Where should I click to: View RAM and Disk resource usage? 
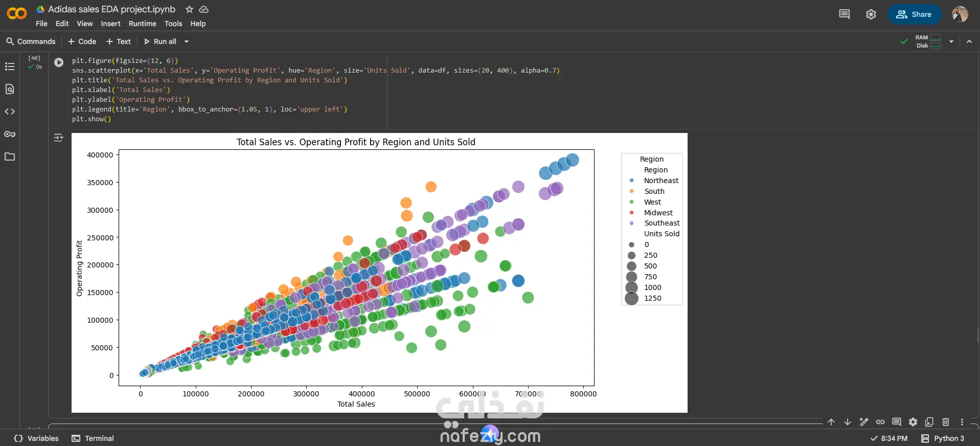click(x=928, y=41)
